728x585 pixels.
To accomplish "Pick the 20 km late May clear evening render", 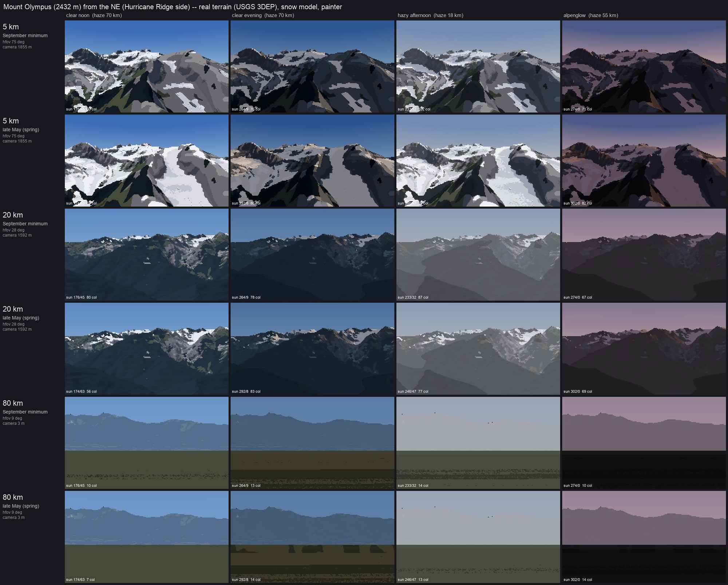I will 312,349.
